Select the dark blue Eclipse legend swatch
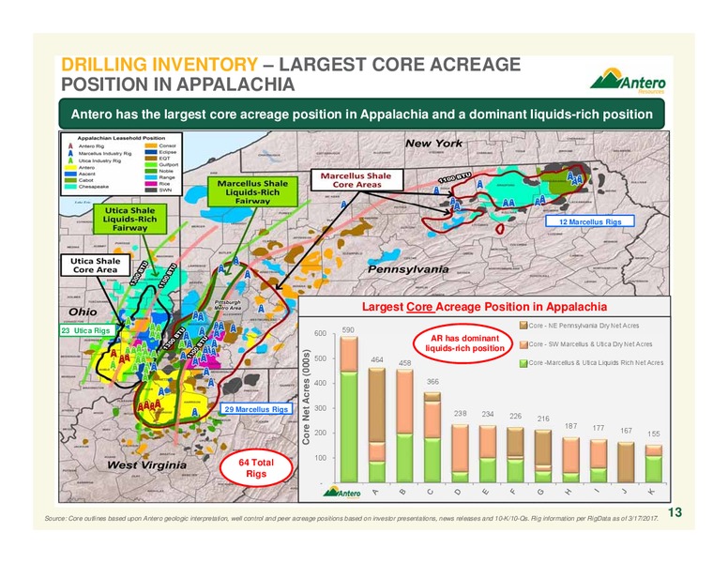This screenshot has height=563, width=728. point(151,152)
